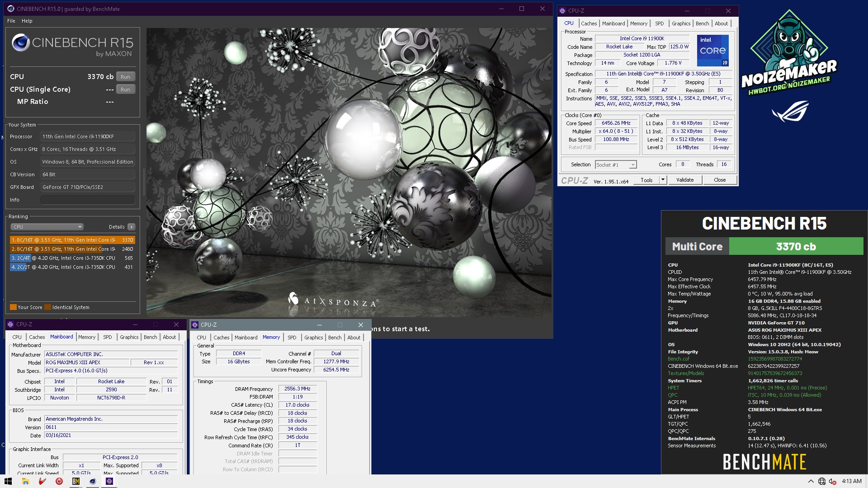Click the Model field ROG MAXIMUS XIII APEX

(87, 362)
